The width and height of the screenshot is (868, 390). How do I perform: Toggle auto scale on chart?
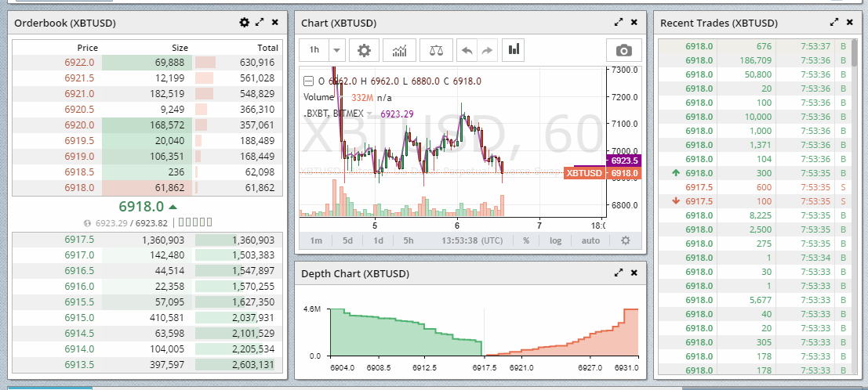point(590,240)
